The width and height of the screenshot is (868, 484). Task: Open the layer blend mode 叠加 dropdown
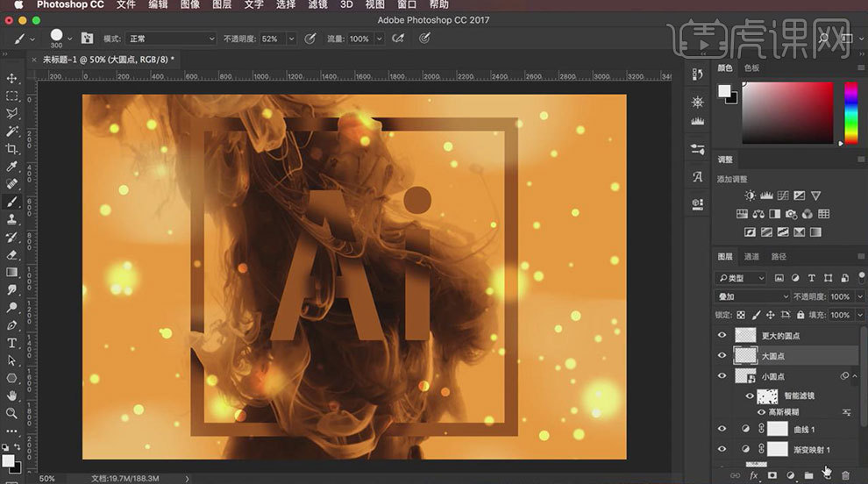[752, 297]
